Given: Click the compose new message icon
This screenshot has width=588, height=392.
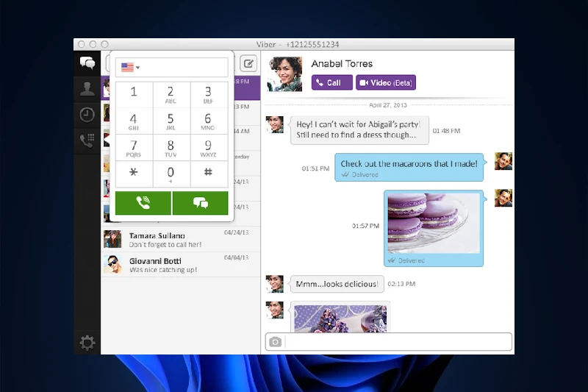Looking at the screenshot, I should 248,63.
